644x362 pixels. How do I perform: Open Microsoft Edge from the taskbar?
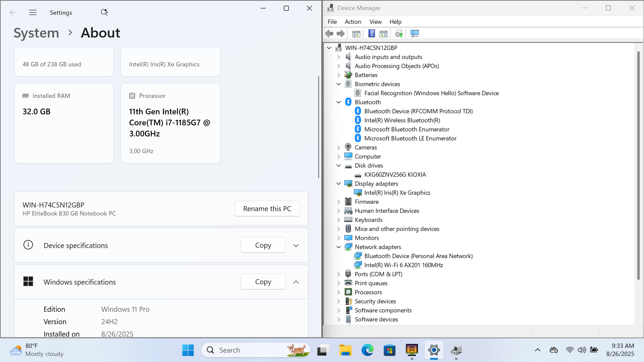coord(367,350)
